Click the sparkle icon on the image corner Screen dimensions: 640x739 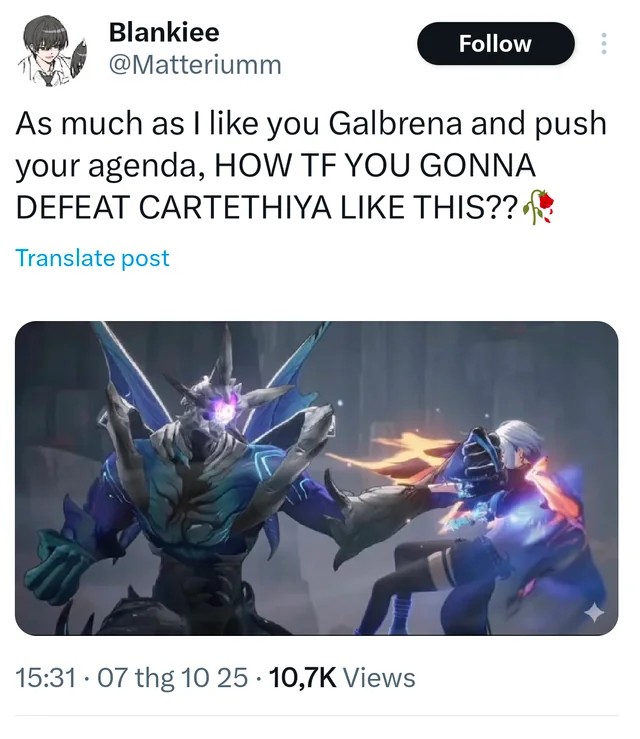pos(594,613)
